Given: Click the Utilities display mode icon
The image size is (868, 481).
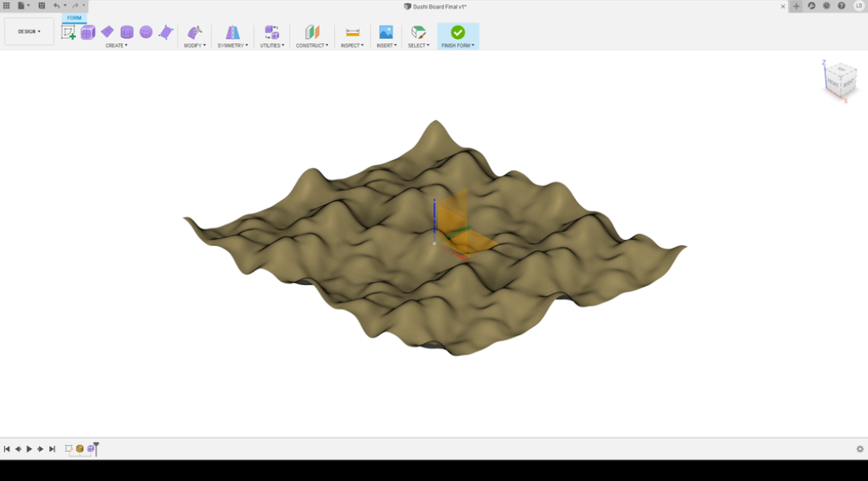Looking at the screenshot, I should pyautogui.click(x=272, y=33).
